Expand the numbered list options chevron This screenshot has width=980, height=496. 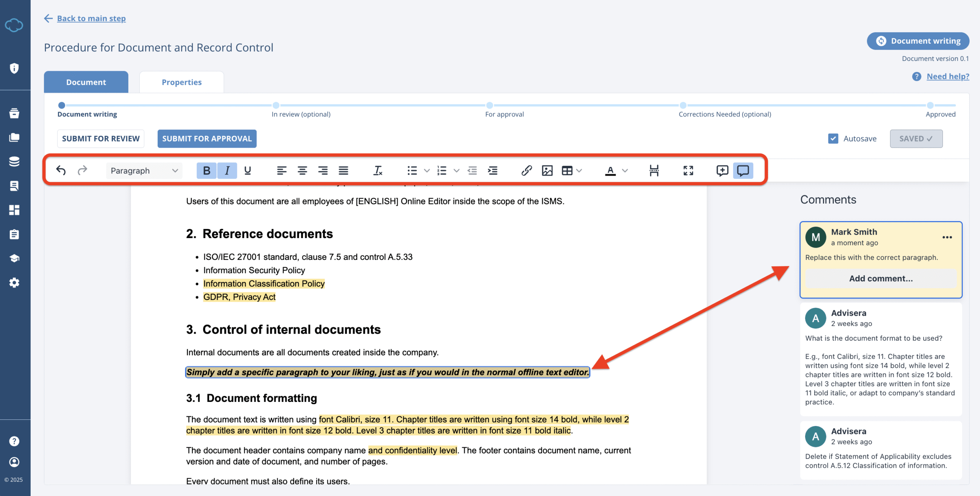[456, 171]
